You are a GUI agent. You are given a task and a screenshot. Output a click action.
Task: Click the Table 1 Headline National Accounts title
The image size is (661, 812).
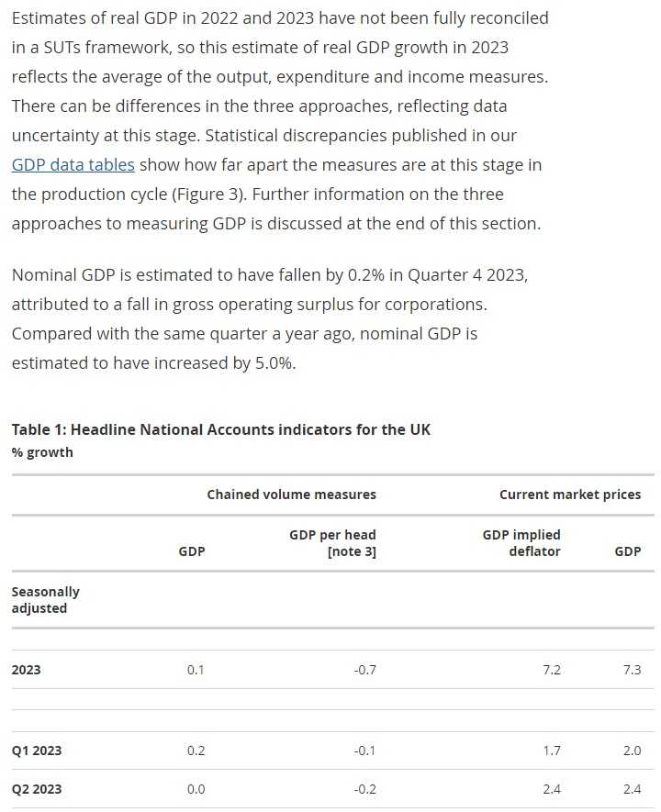(220, 429)
